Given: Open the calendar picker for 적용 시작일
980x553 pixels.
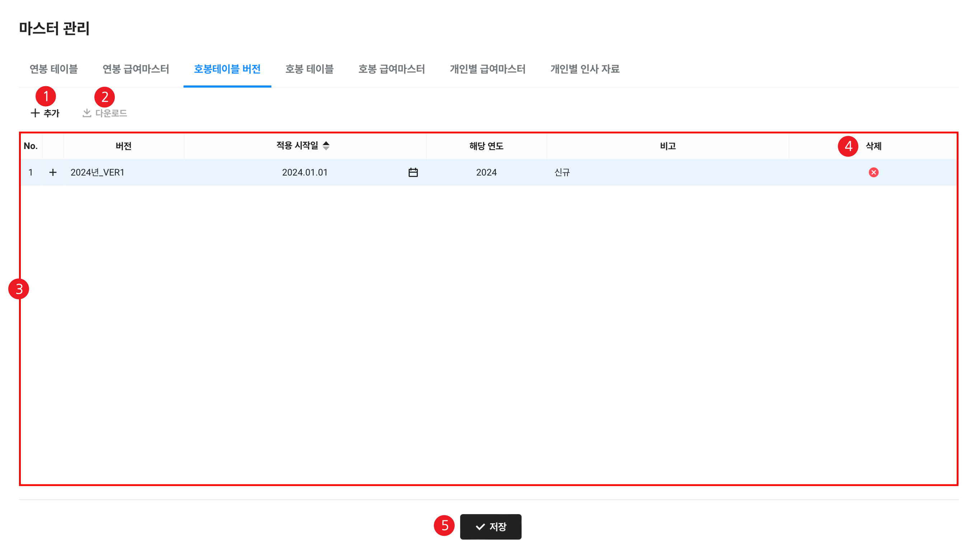Looking at the screenshot, I should tap(413, 172).
